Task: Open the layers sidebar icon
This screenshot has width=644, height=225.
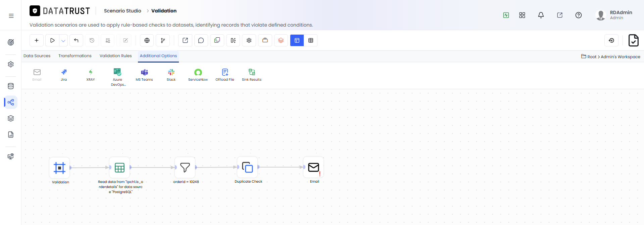Action: [11, 118]
